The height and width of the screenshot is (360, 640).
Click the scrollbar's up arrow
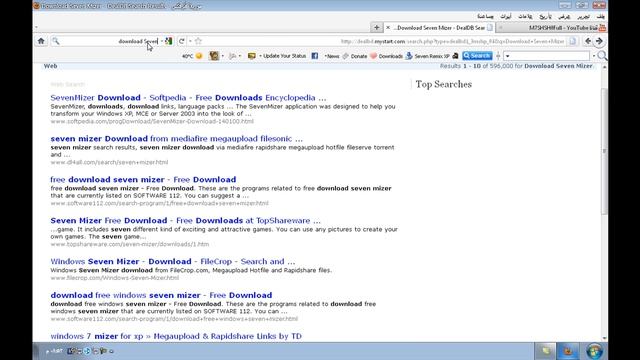tap(604, 67)
